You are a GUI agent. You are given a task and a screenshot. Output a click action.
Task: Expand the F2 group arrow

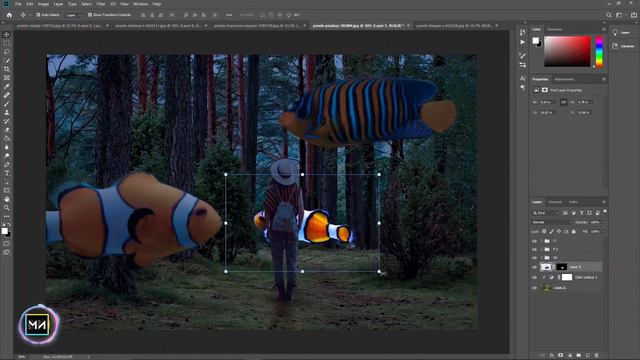tap(542, 249)
